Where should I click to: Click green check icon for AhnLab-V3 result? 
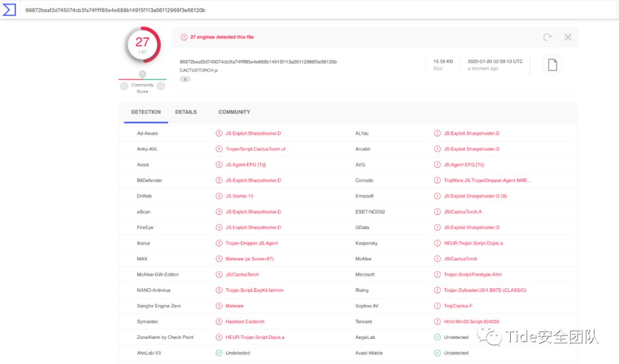click(219, 353)
